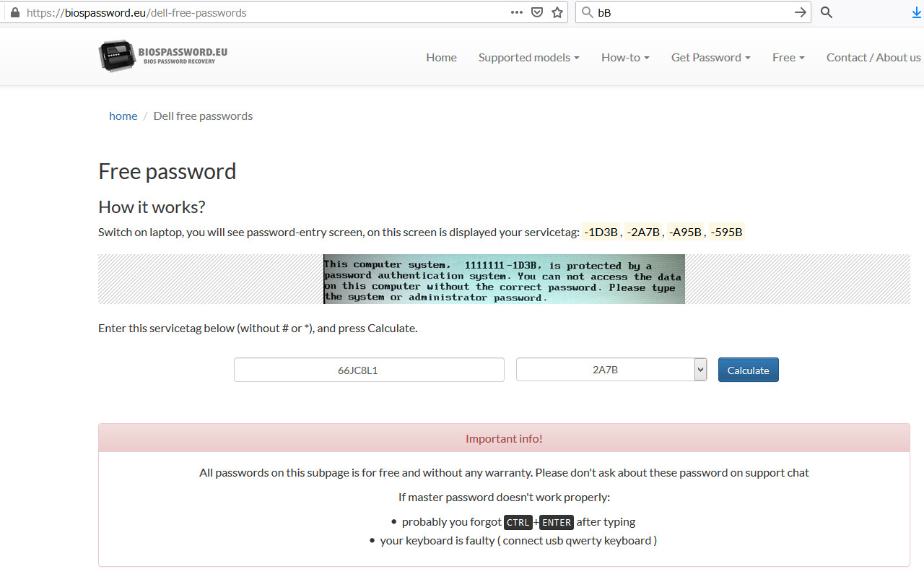Click the -595B servicetag code
Image resolution: width=924 pixels, height=582 pixels.
(727, 232)
